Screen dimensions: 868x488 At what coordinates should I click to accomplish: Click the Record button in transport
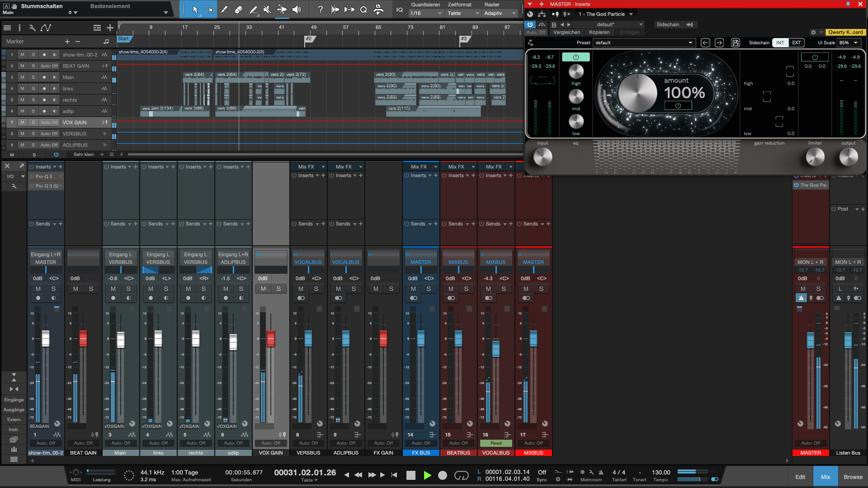click(x=443, y=475)
